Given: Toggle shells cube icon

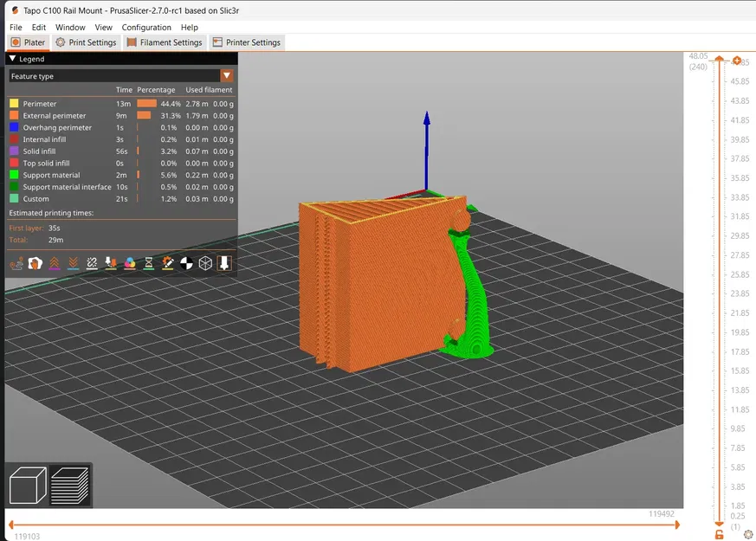Looking at the screenshot, I should [x=205, y=263].
